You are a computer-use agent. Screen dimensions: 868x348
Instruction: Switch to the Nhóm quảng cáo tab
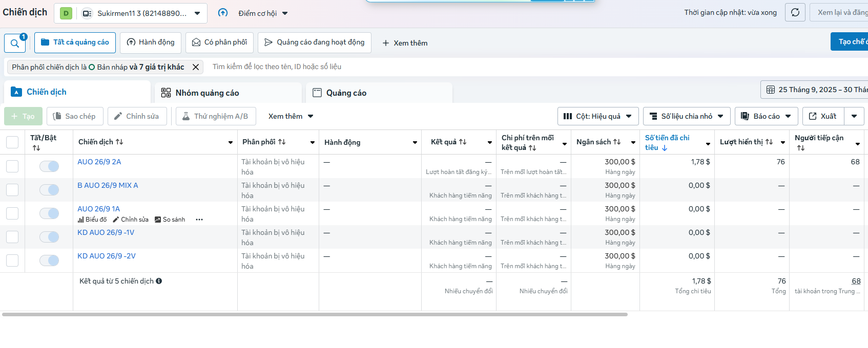[x=207, y=93]
